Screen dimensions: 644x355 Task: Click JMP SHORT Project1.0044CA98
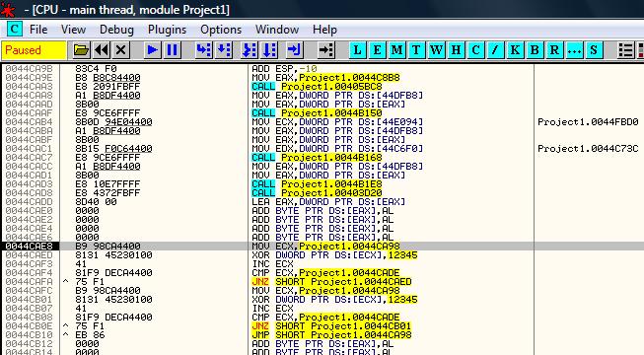(331, 335)
